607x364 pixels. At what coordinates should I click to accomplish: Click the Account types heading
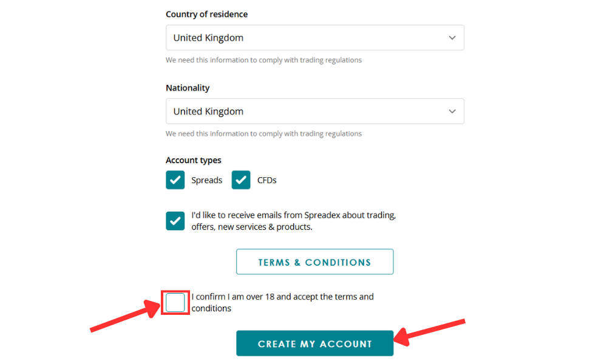[x=194, y=161]
